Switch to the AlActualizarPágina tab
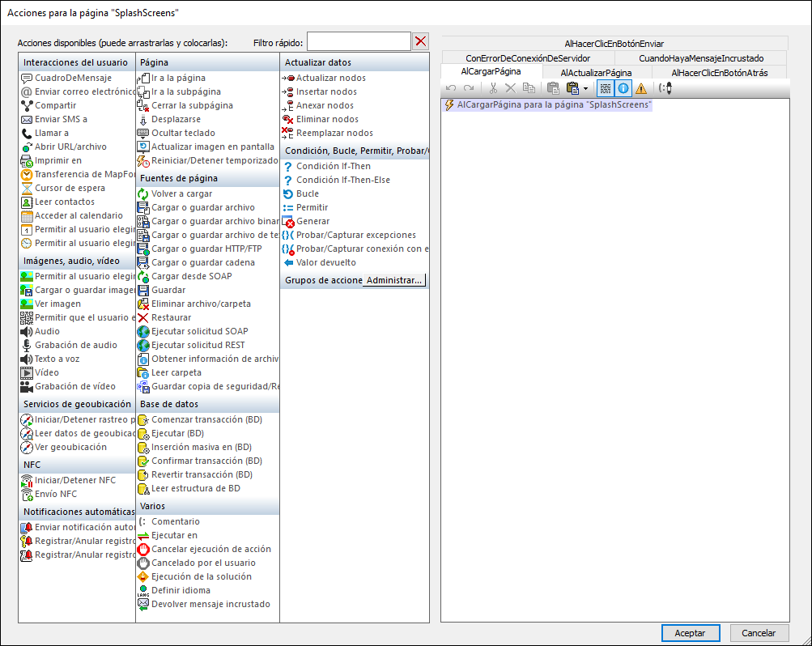812x646 pixels. coord(596,73)
